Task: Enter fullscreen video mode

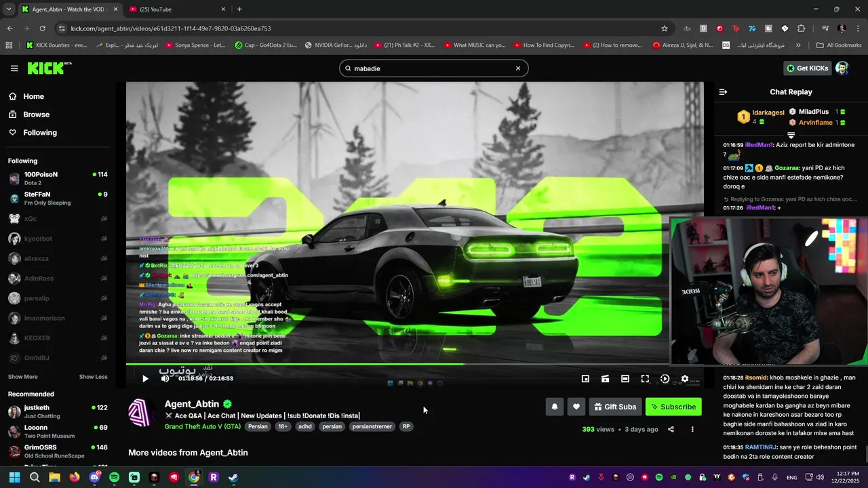Action: [x=645, y=379]
